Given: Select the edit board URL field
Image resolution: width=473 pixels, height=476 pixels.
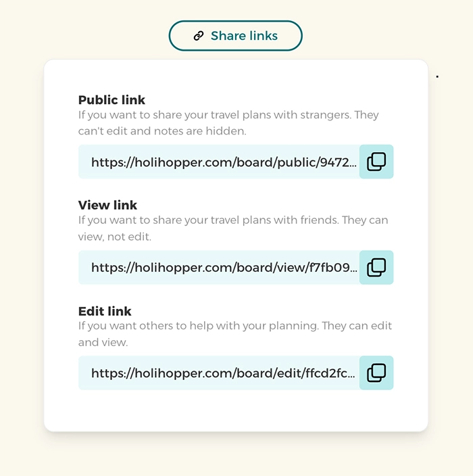Looking at the screenshot, I should [223, 373].
